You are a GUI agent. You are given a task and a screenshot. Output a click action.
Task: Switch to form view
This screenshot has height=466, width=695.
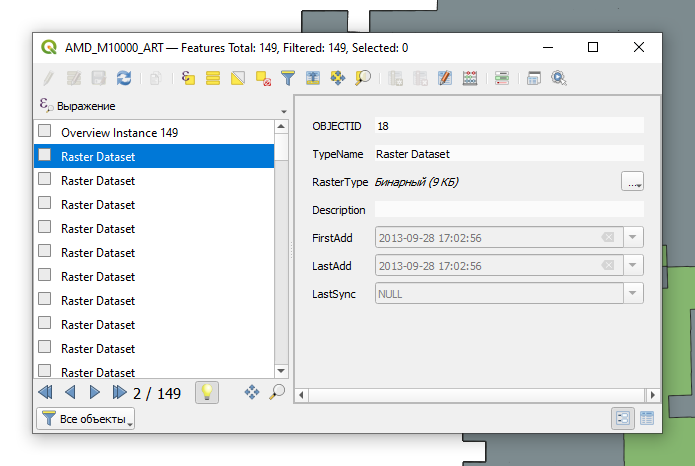tap(623, 418)
